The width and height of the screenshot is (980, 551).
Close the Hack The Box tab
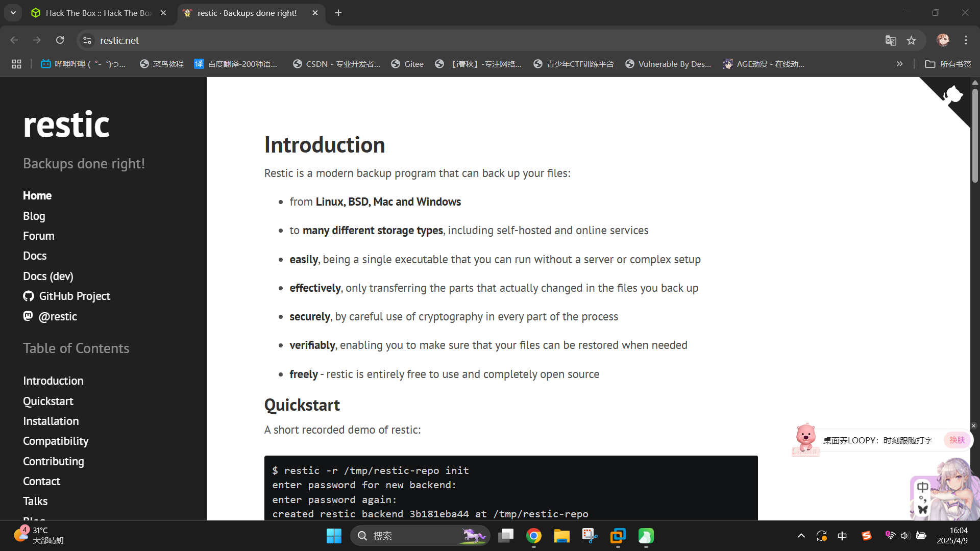(163, 13)
